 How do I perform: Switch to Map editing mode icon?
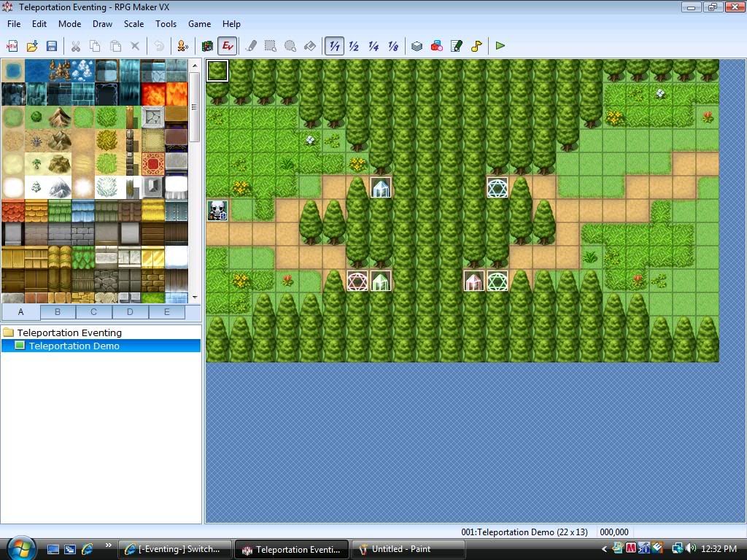point(208,46)
